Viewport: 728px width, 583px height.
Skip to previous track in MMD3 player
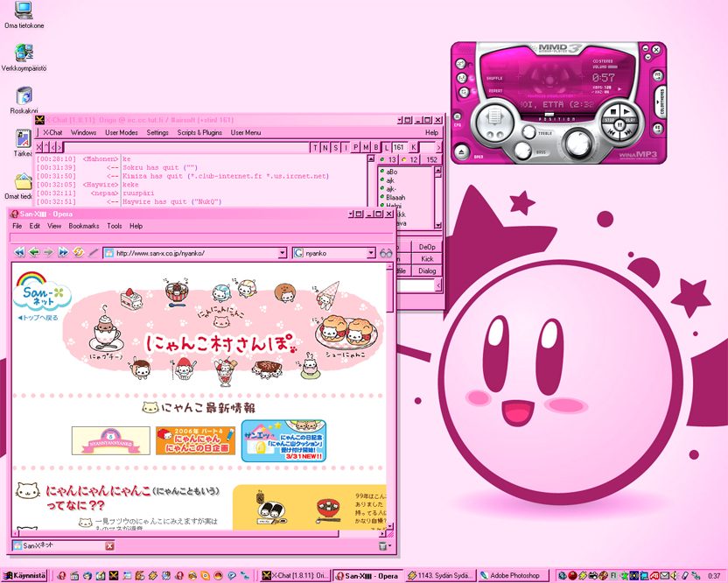[611, 132]
